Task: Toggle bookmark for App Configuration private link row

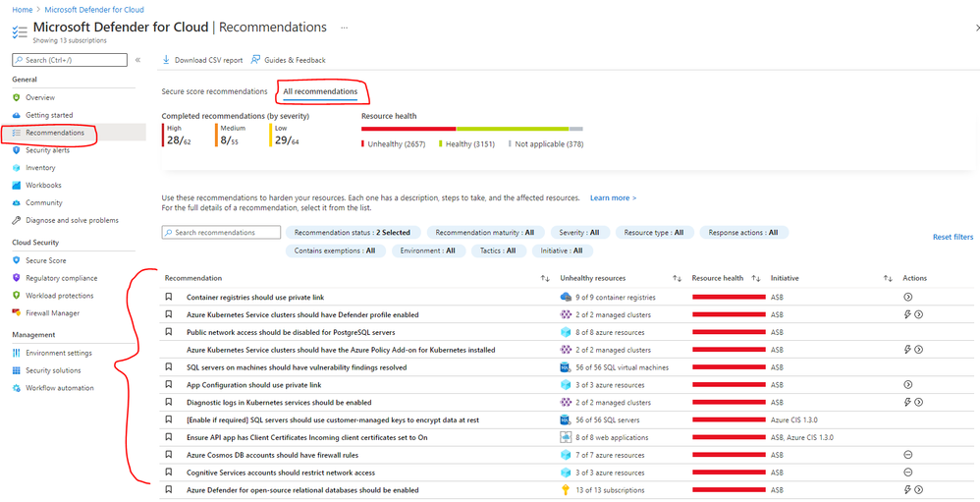Action: 168,384
